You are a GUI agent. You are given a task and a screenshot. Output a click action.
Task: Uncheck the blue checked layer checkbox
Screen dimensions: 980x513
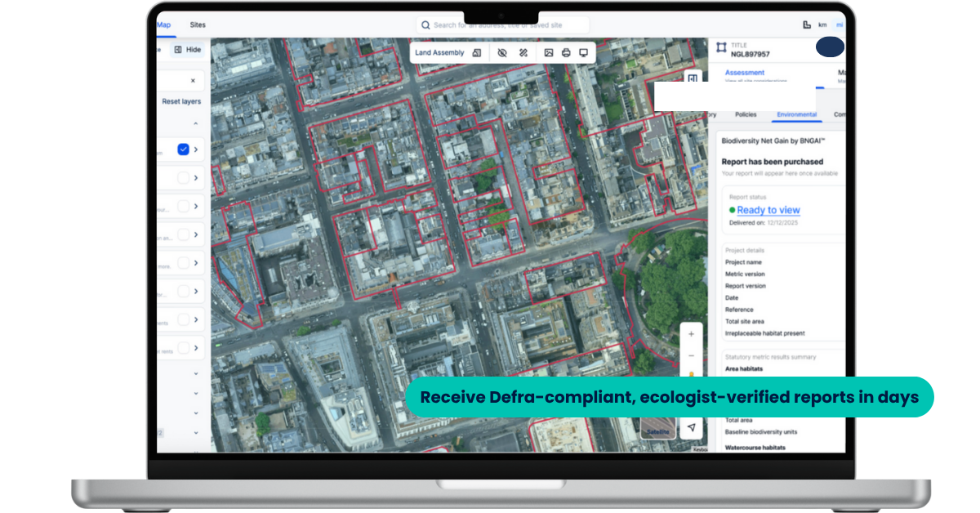183,149
